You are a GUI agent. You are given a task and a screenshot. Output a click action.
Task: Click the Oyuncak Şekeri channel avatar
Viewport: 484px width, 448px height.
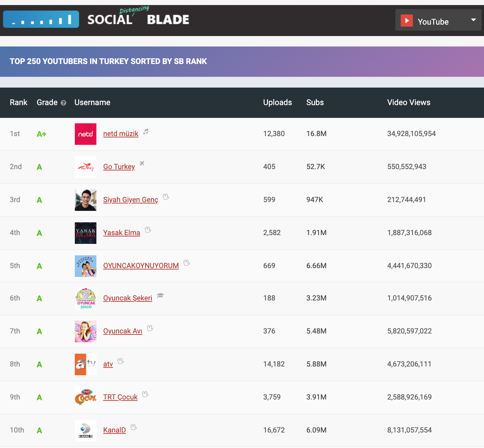tap(86, 298)
